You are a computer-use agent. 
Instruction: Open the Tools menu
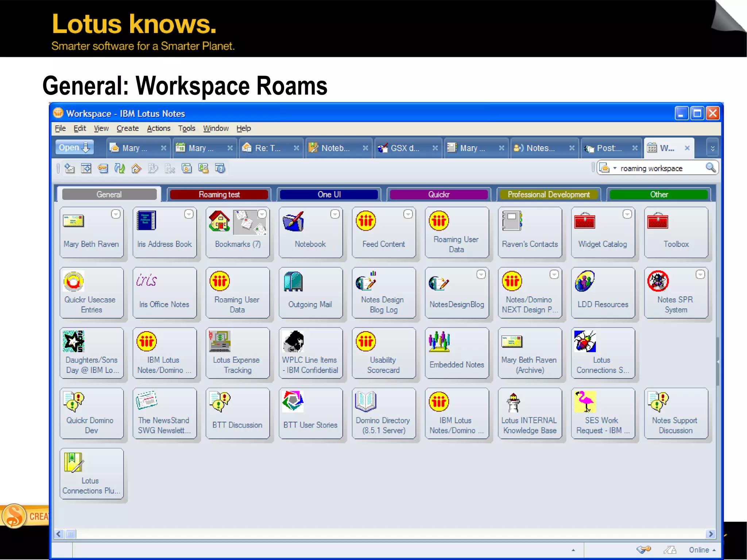[186, 128]
